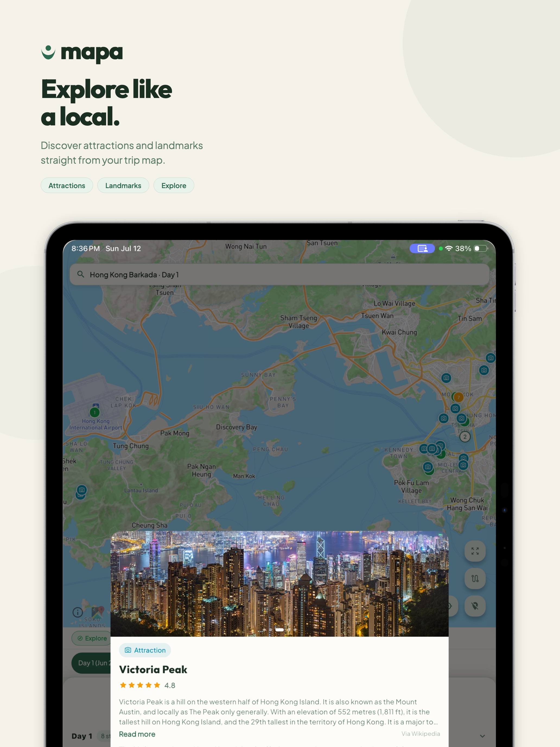The height and width of the screenshot is (747, 560).
Task: Tap the Tung Chung map label
Action: [x=131, y=446]
